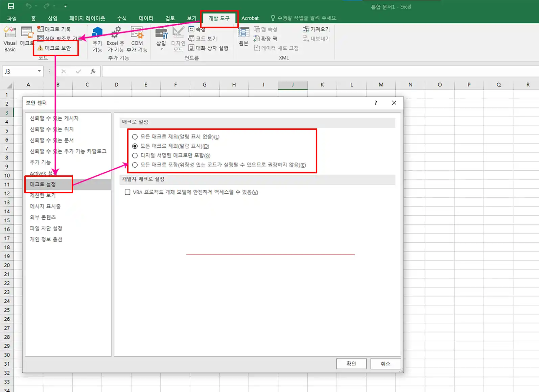The width and height of the screenshot is (539, 392).
Task: Click XML 가져오기 (import)
Action: pyautogui.click(x=316, y=29)
